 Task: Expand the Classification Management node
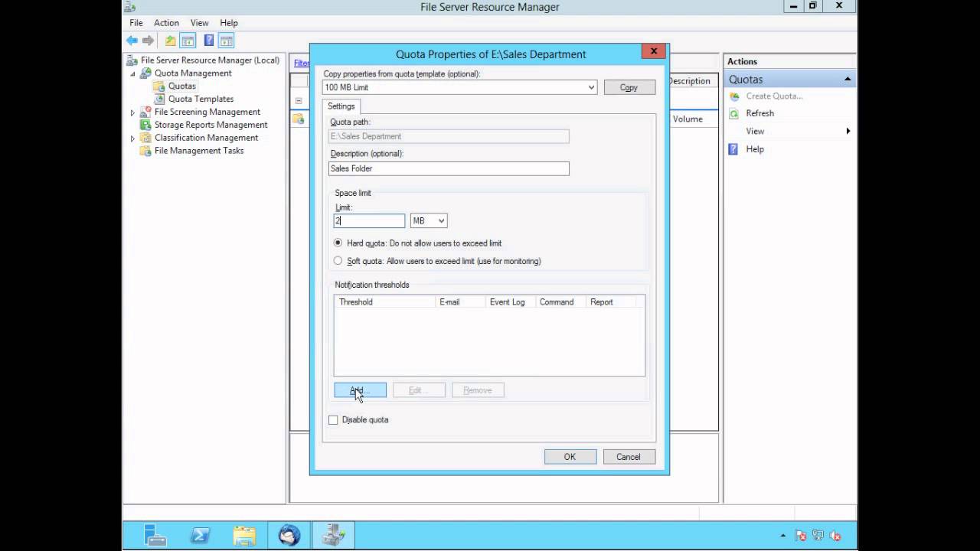click(x=132, y=139)
